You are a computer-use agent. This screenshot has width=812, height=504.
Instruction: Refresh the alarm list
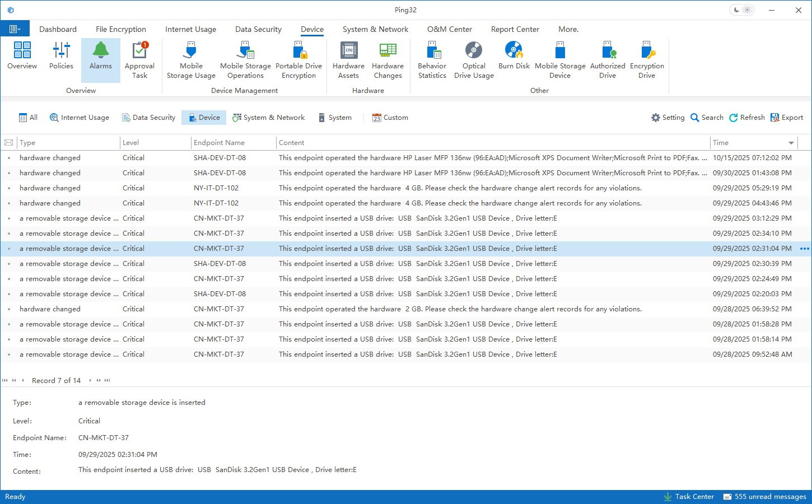point(746,118)
